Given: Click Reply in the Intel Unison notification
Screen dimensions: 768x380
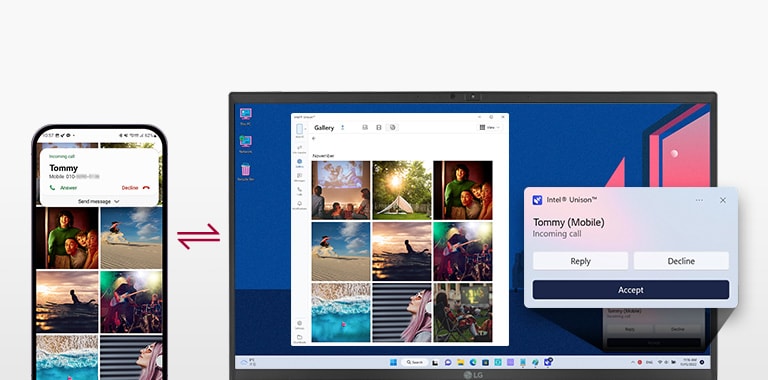Looking at the screenshot, I should 580,261.
